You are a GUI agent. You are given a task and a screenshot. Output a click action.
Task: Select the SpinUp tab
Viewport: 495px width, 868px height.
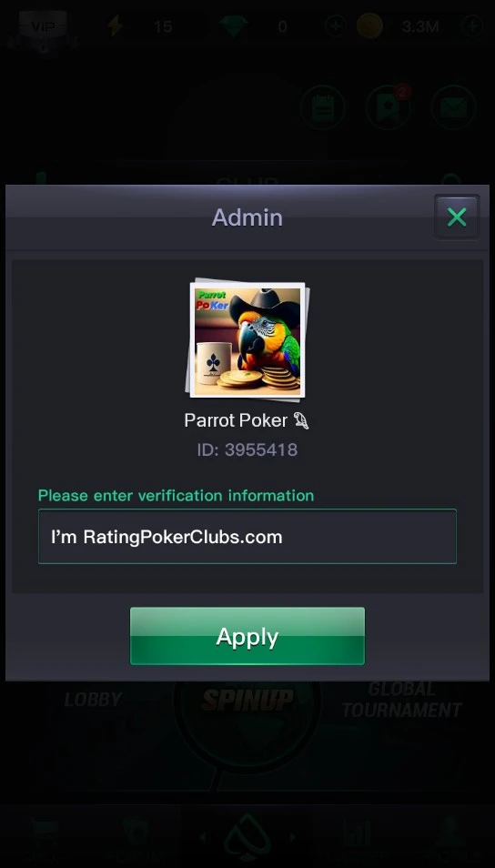[247, 700]
